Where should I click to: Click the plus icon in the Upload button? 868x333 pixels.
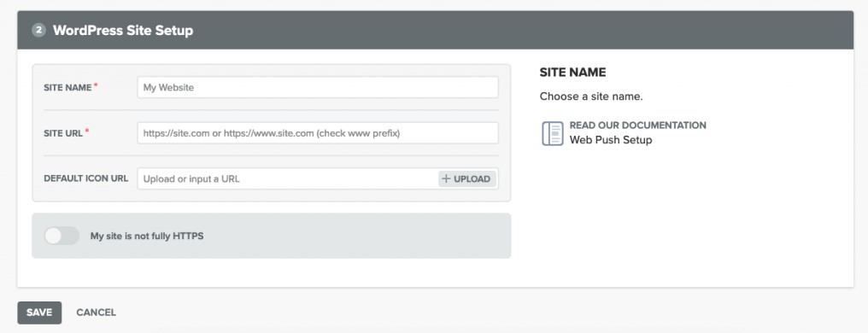[446, 178]
